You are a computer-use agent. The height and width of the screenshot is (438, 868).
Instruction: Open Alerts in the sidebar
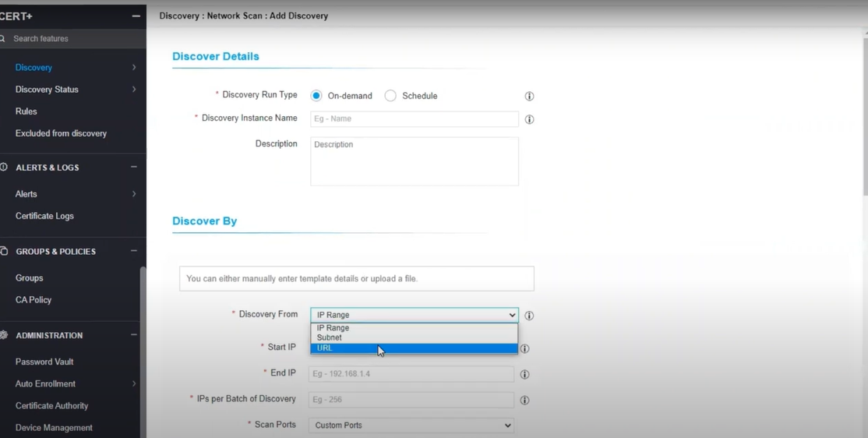click(26, 194)
